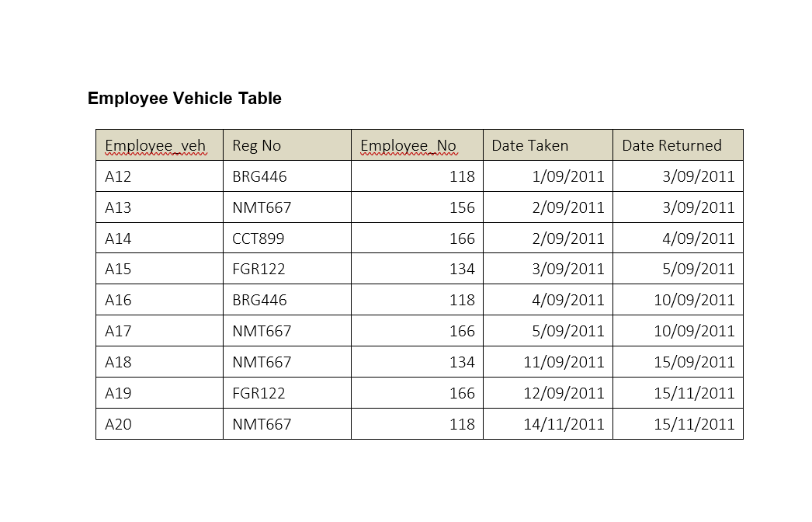Screen dimensions: 812x522
Task: Click the Date Taken header cell
Action: [x=548, y=145]
